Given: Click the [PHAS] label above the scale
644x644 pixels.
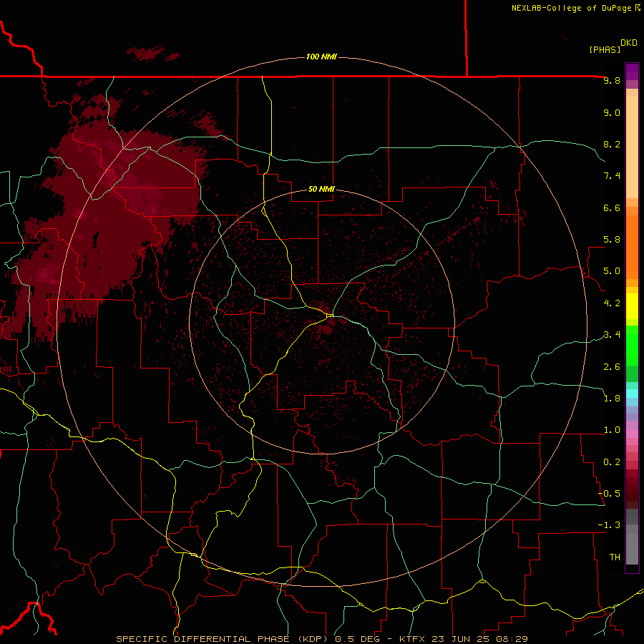Looking at the screenshot, I should click(x=605, y=49).
